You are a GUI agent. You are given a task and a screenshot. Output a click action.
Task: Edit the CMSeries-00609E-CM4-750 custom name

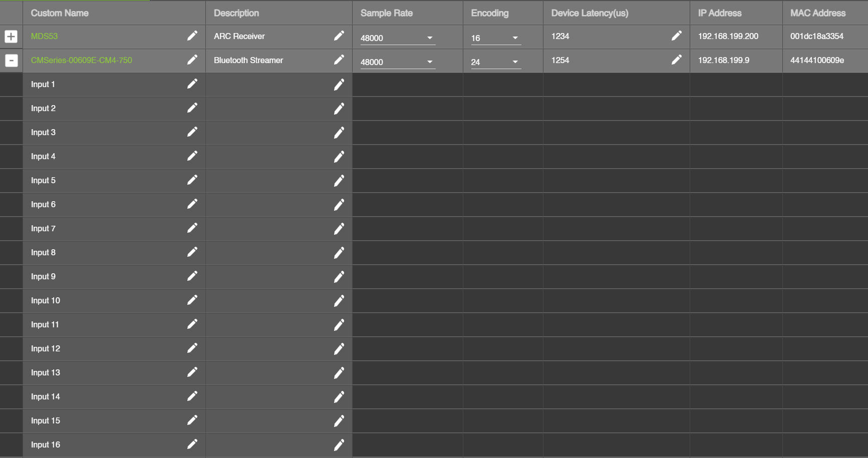[x=192, y=60]
